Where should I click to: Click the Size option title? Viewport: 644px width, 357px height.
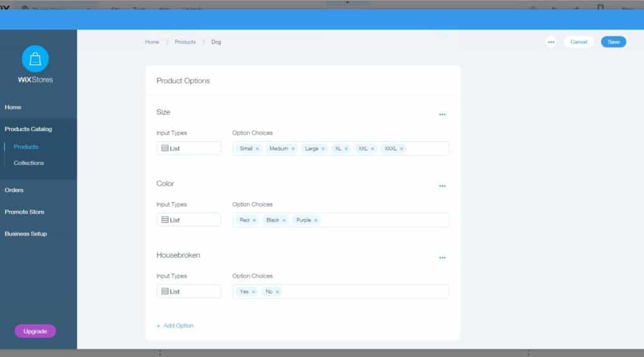click(x=163, y=112)
